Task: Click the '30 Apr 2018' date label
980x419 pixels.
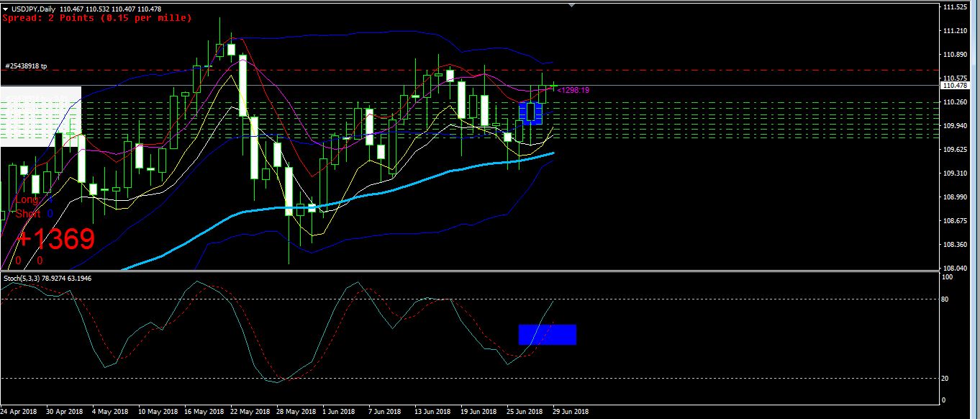Action: (66, 412)
